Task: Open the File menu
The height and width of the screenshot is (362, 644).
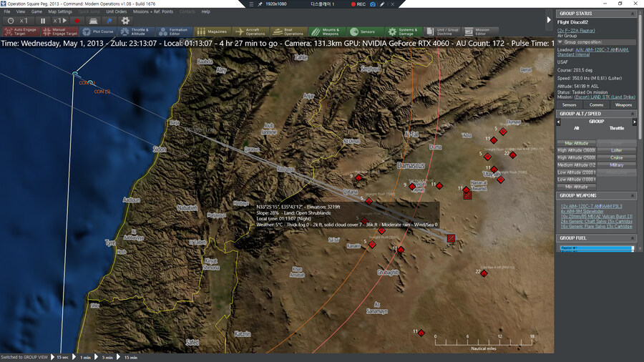Action: tap(7, 11)
